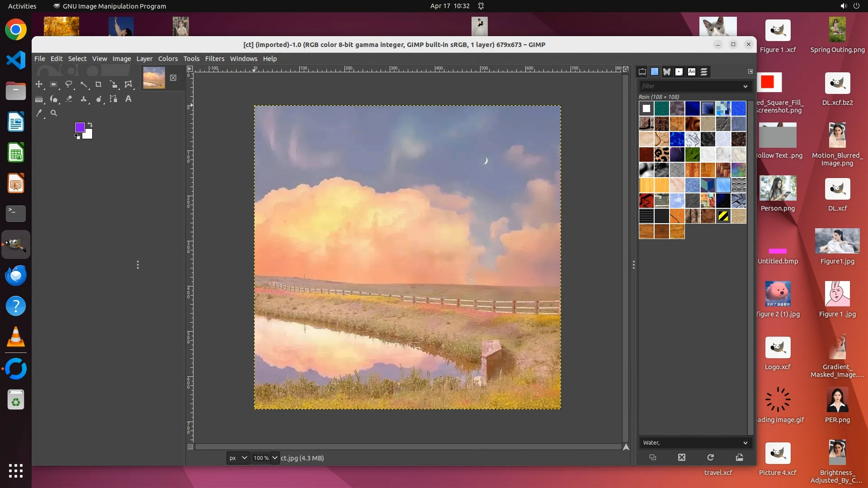Viewport: 868px width, 488px height.
Task: Toggle zoom-on-resize button above vertical scrollbar
Action: pos(626,69)
